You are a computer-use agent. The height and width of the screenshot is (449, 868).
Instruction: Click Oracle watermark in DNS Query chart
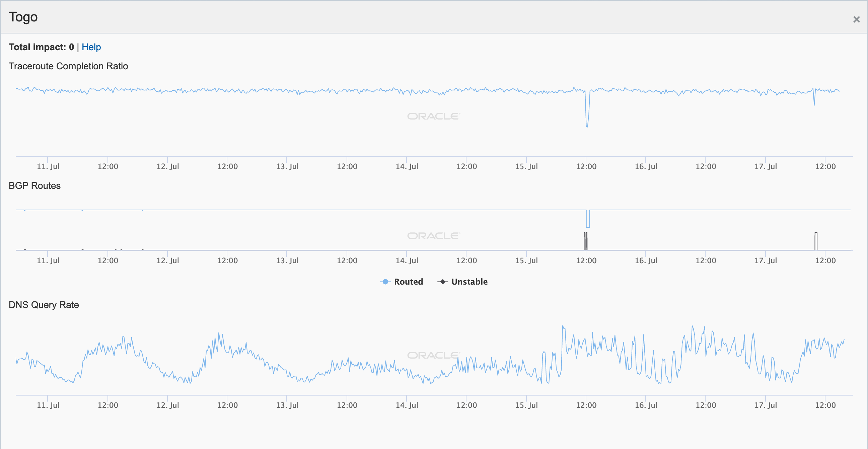point(433,355)
